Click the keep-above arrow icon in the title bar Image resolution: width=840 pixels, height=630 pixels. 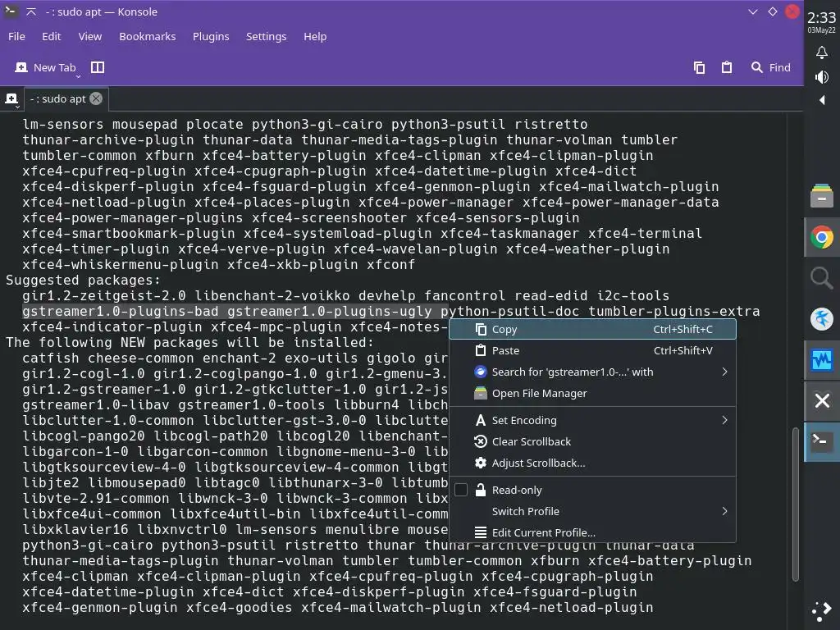tap(31, 11)
